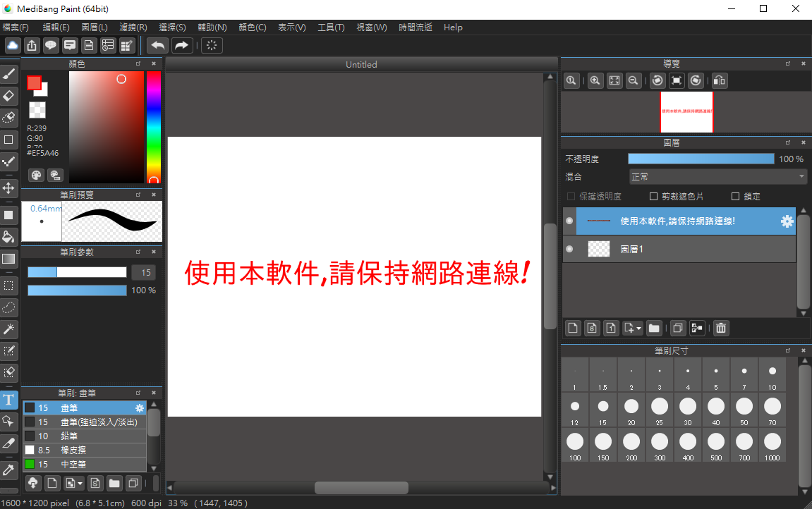Click the Redo arrow in toolbar
Viewport: 812px width, 509px height.
point(181,46)
